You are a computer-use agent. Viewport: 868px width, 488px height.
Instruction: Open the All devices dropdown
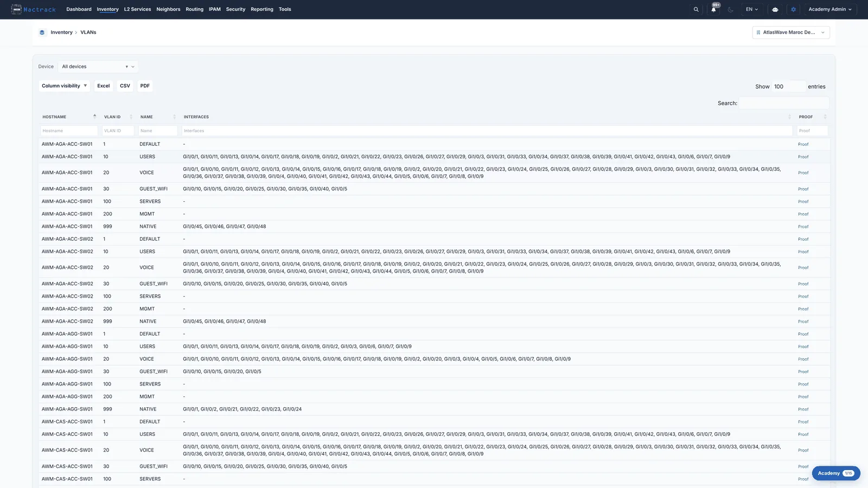click(x=98, y=67)
